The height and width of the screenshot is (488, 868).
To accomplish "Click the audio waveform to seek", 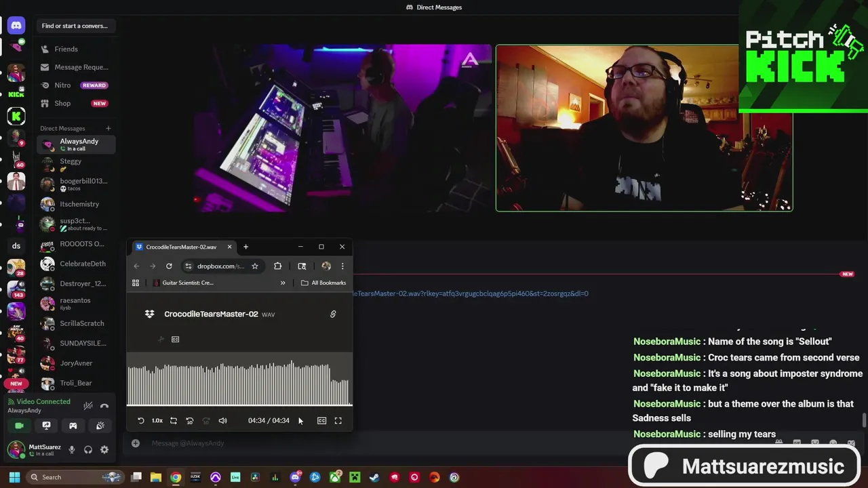I will click(x=239, y=384).
